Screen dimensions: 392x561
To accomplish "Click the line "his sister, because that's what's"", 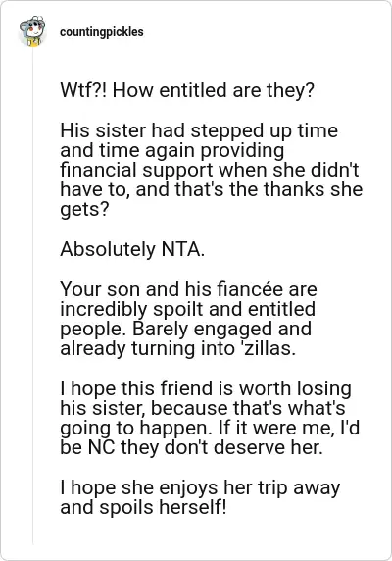I will [203, 408].
